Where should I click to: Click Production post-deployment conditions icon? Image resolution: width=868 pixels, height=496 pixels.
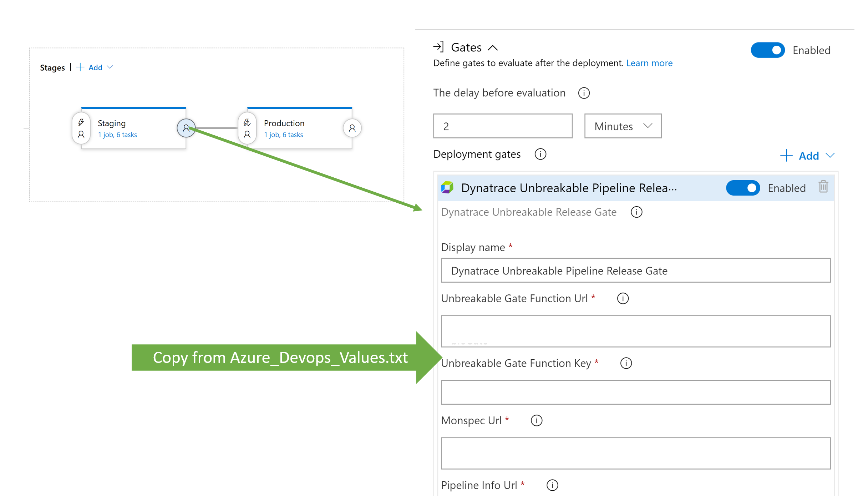[352, 128]
